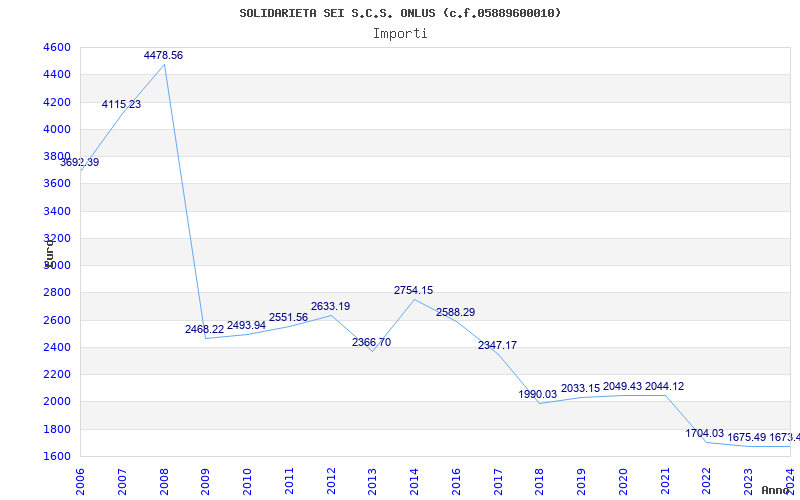Click the x-axis year 2006
The image size is (800, 500).
click(x=80, y=482)
